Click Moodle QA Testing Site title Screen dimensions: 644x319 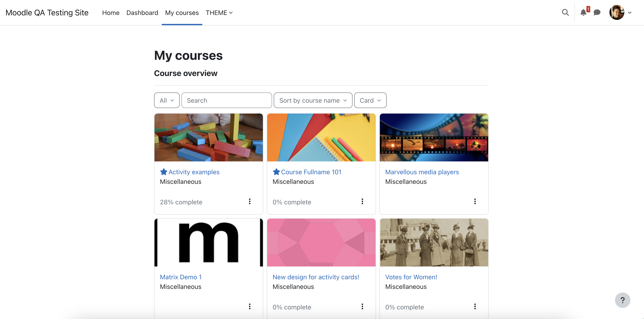tap(47, 13)
